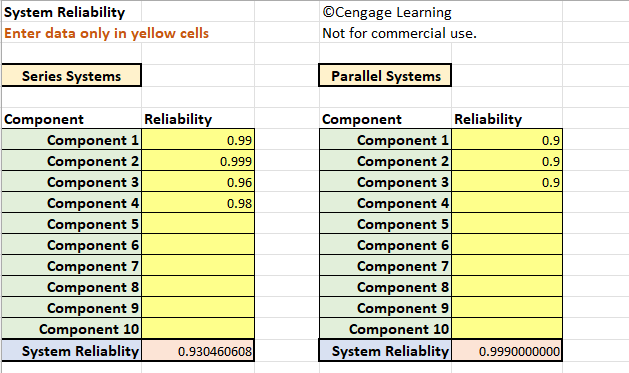Image resolution: width=629 pixels, height=373 pixels.
Task: Click the Parallel Systems header cell
Action: click(385, 75)
